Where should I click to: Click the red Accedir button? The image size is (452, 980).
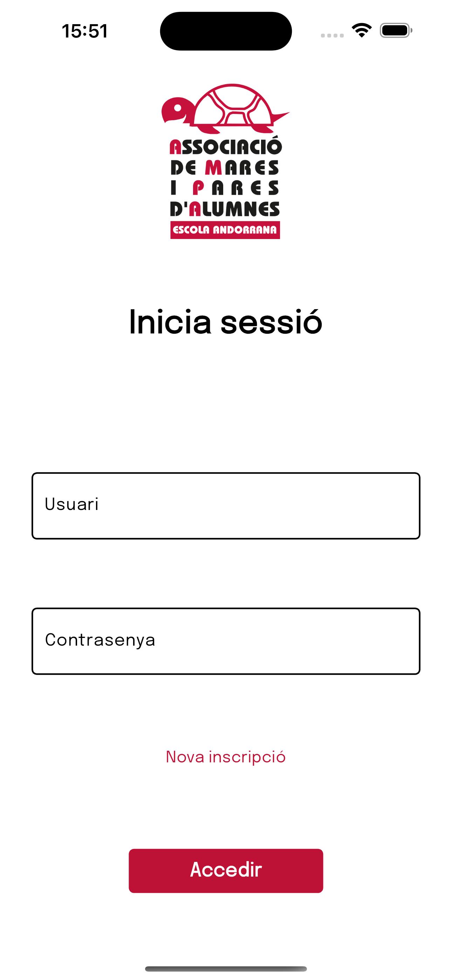[226, 870]
